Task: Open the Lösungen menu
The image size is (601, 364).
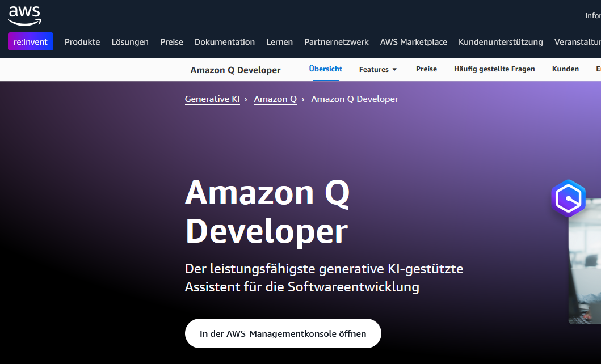Action: pos(130,42)
